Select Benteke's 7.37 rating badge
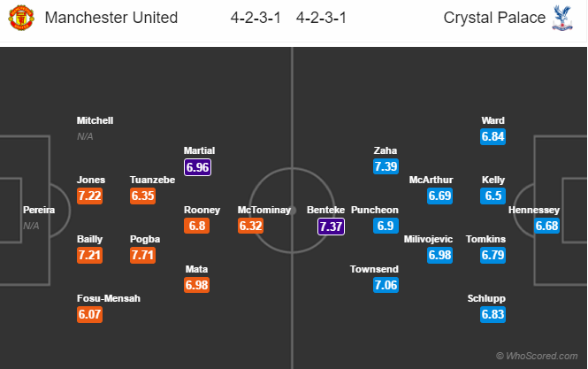 pos(331,227)
